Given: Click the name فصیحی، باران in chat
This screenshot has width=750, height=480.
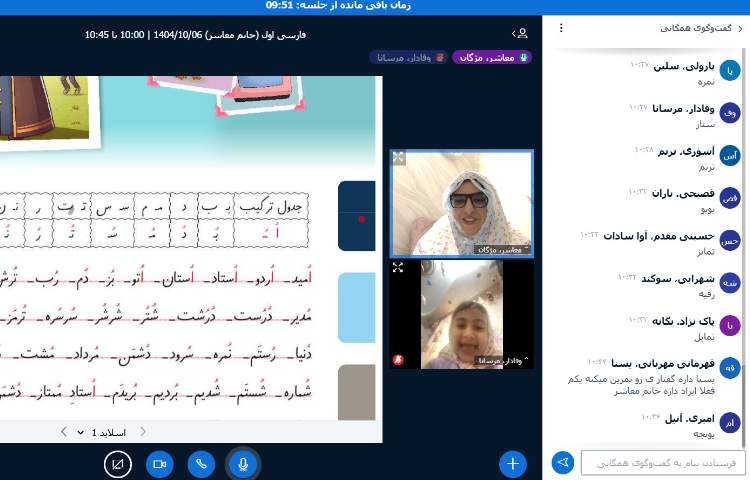Looking at the screenshot, I should click(x=683, y=193).
